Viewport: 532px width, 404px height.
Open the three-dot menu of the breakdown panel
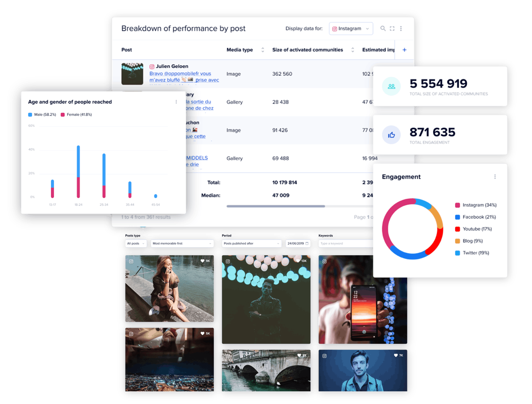pos(401,28)
